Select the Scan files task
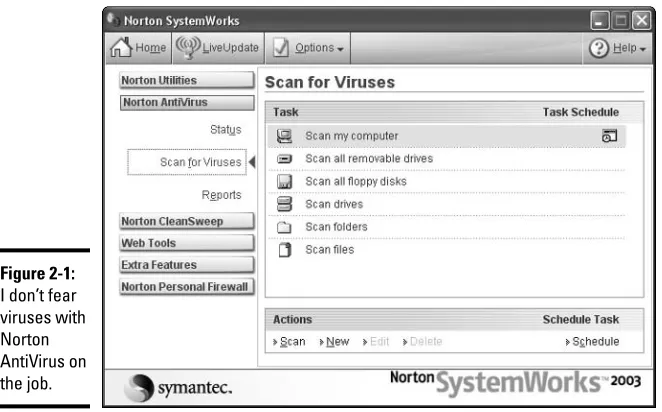This screenshot has height=412, width=662. (446, 250)
